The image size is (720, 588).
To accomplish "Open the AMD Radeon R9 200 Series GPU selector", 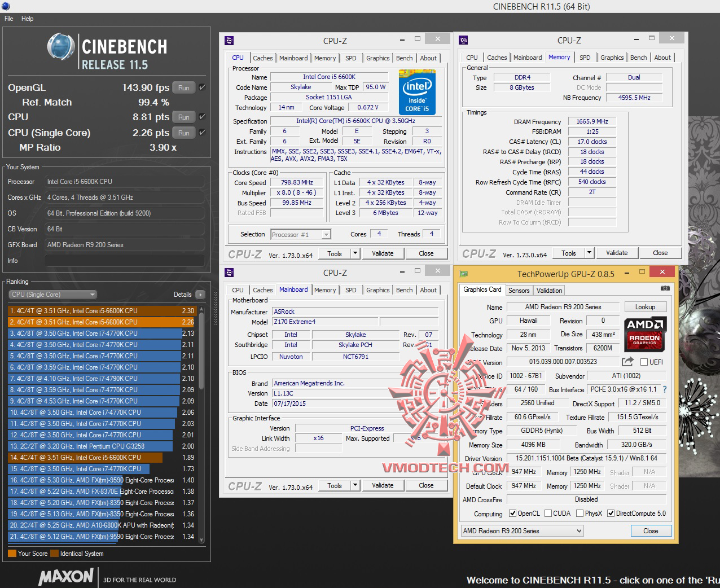I will click(x=522, y=531).
